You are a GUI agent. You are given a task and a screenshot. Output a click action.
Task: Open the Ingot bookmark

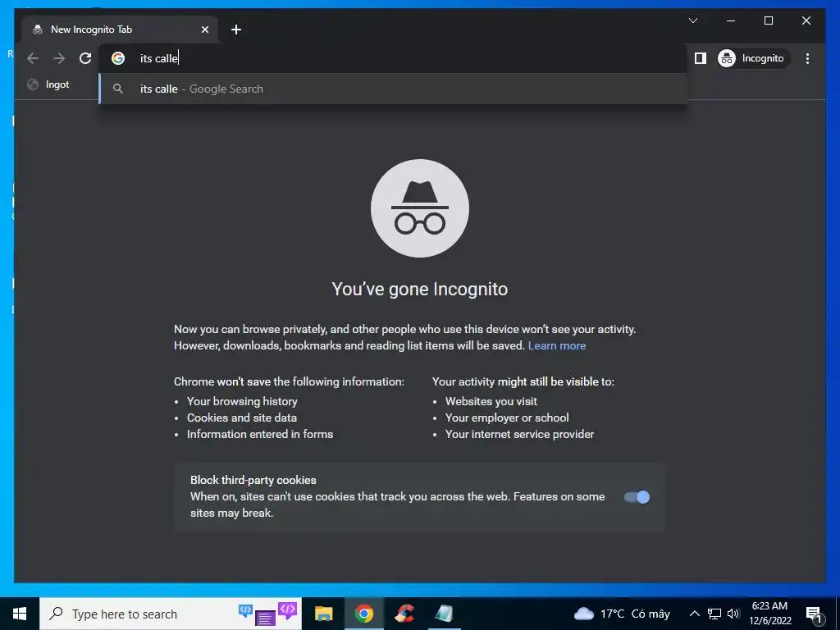pyautogui.click(x=48, y=84)
